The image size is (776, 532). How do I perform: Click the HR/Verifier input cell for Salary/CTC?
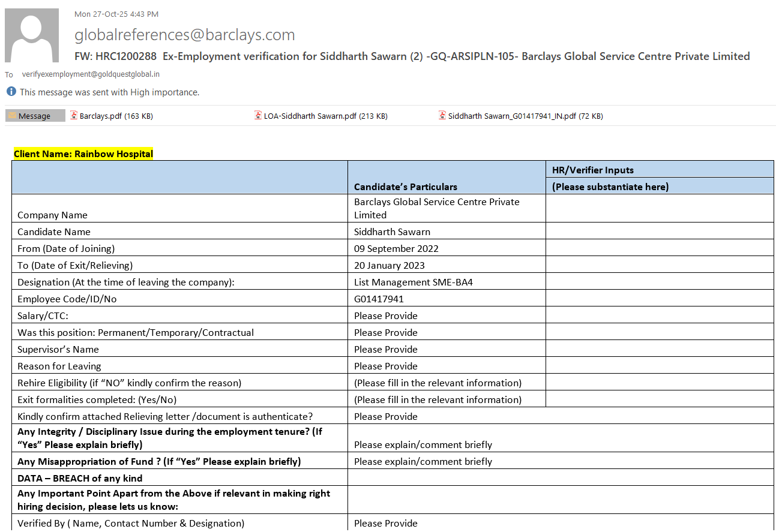point(659,315)
